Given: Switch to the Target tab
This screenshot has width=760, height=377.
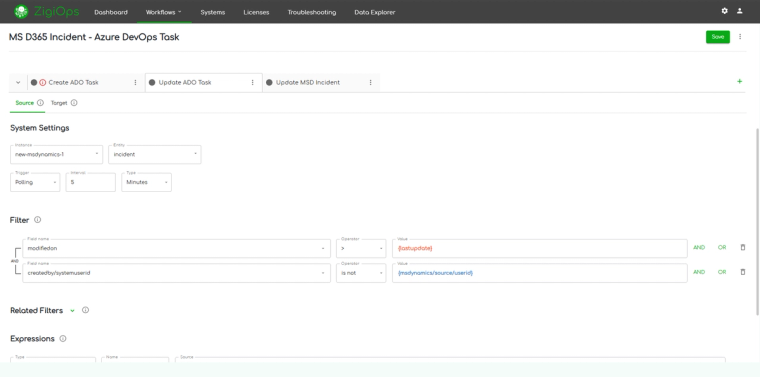Looking at the screenshot, I should point(59,103).
